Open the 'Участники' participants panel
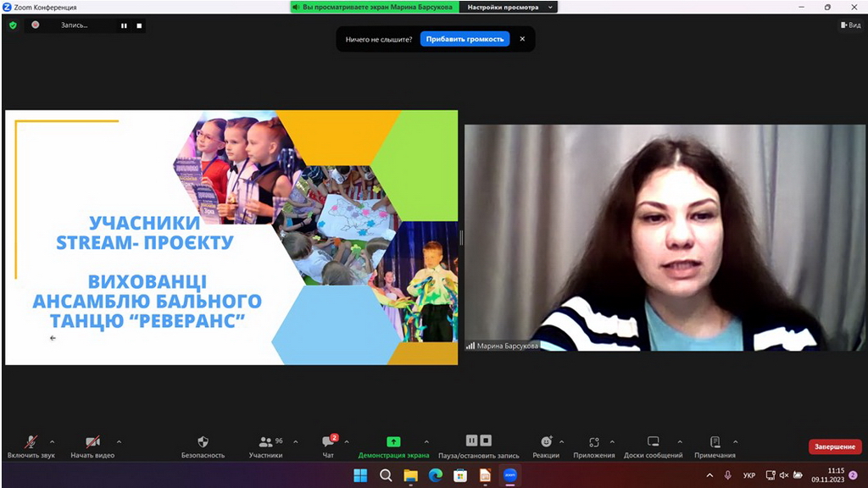868x488 pixels. point(265,442)
